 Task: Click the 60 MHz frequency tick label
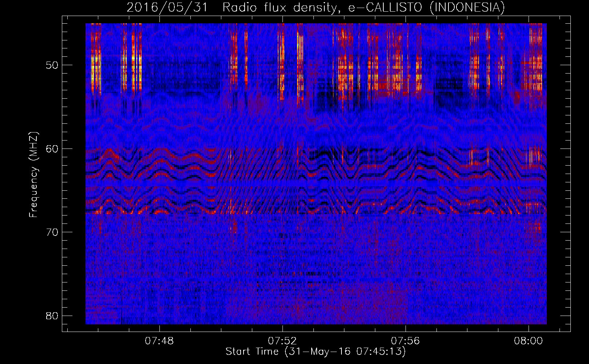[52, 149]
